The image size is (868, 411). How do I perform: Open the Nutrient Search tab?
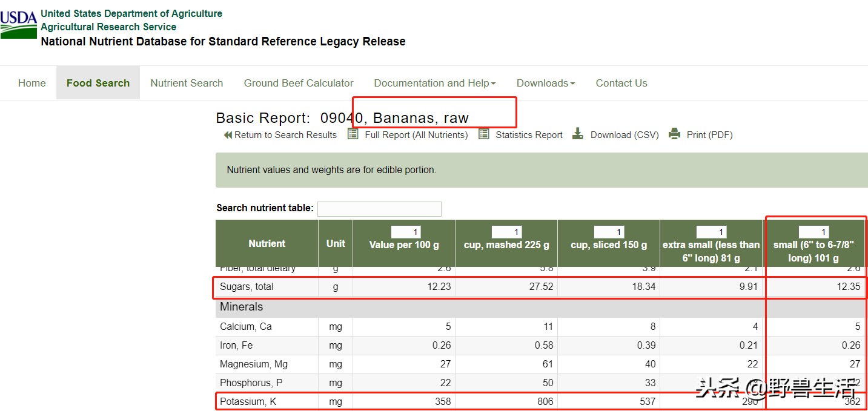click(x=187, y=84)
